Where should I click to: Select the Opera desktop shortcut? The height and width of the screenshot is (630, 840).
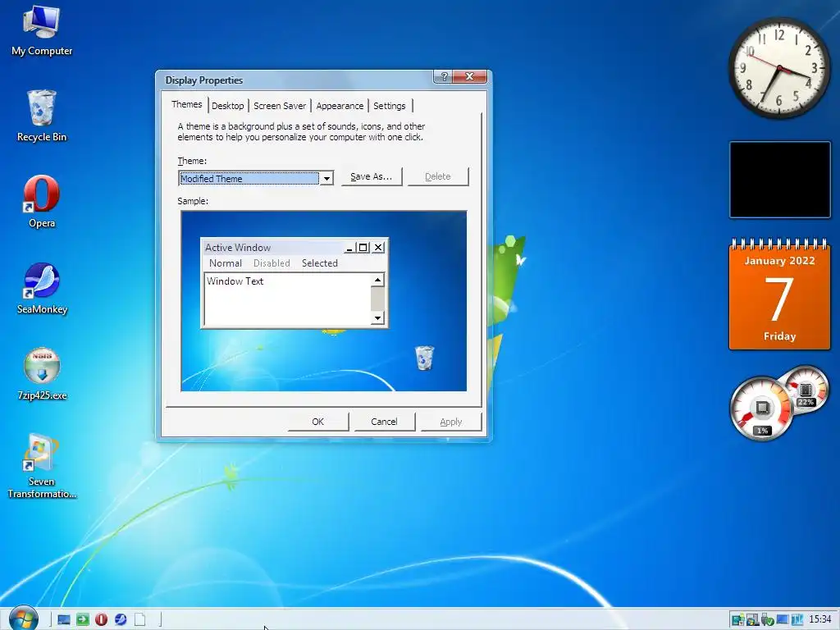(41, 202)
